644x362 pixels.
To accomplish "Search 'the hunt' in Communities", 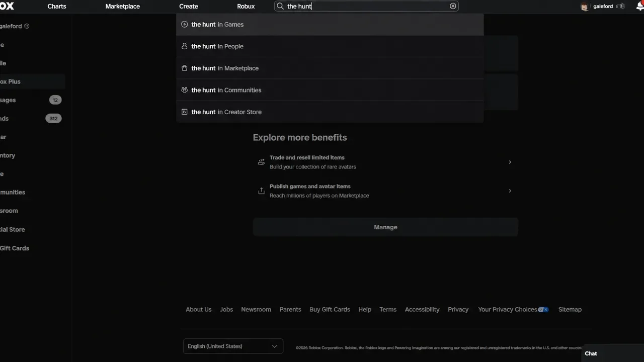I will tap(330, 90).
